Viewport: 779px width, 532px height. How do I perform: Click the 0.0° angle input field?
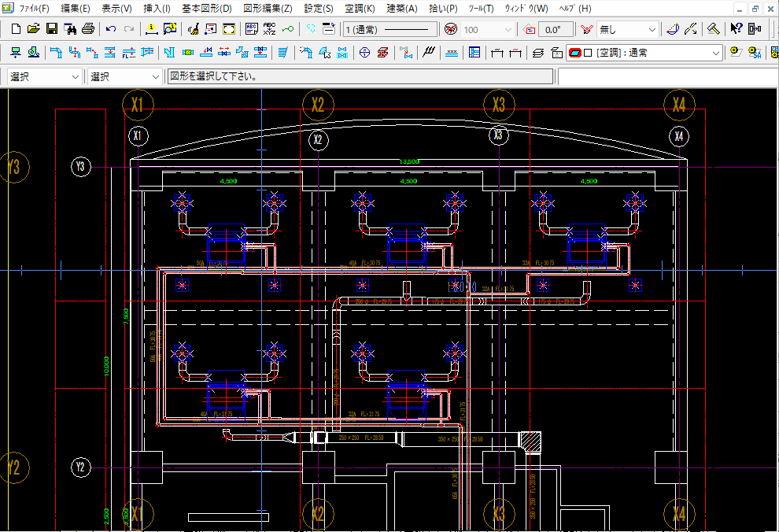pyautogui.click(x=557, y=29)
